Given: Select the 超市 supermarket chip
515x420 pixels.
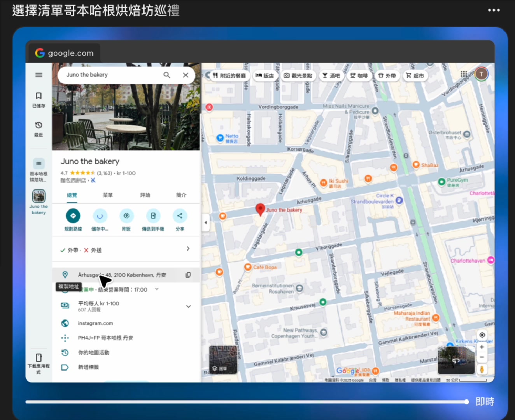Looking at the screenshot, I should click(415, 75).
